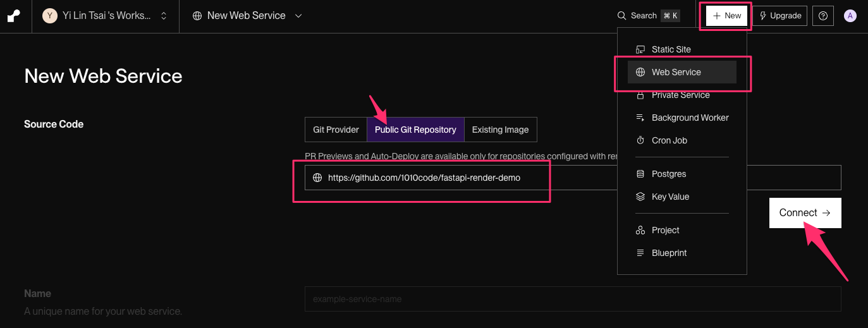868x328 pixels.
Task: Switch to the Git Provider tab
Action: click(x=336, y=130)
